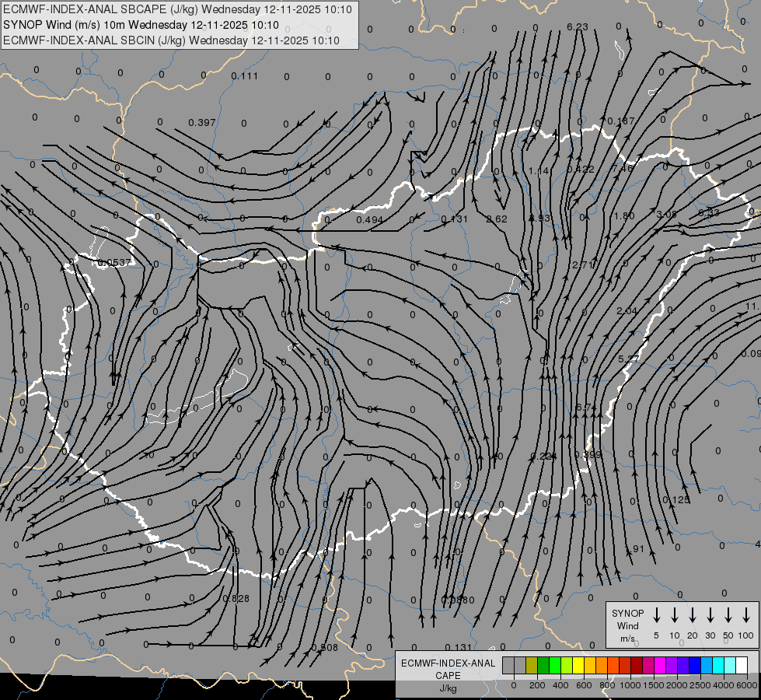Pick the olive CAPE legend swatch
Viewport: 761px width, 700px height.
(x=532, y=665)
